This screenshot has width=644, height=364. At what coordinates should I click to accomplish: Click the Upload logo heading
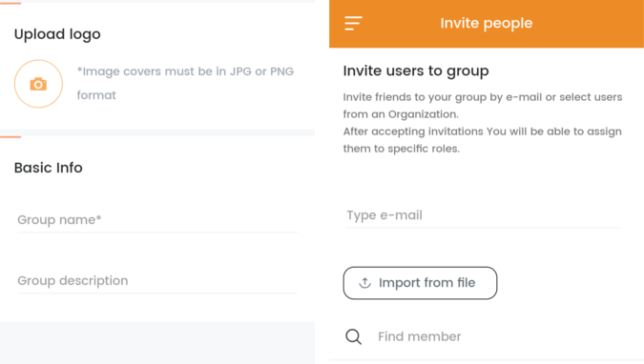pos(57,34)
